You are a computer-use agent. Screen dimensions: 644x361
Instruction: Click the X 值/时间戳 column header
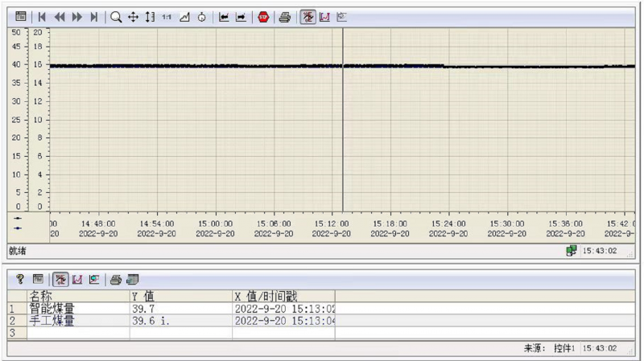tap(283, 297)
